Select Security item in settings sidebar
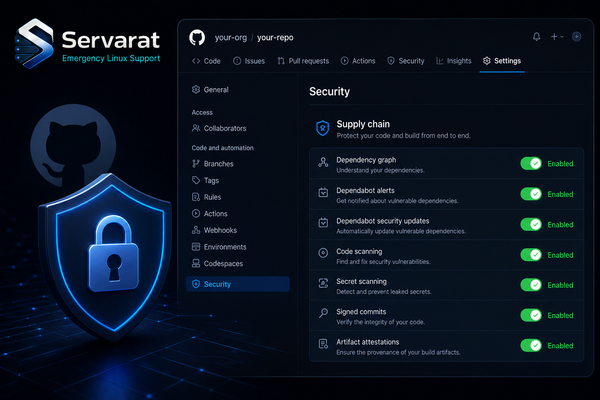 pyautogui.click(x=238, y=284)
